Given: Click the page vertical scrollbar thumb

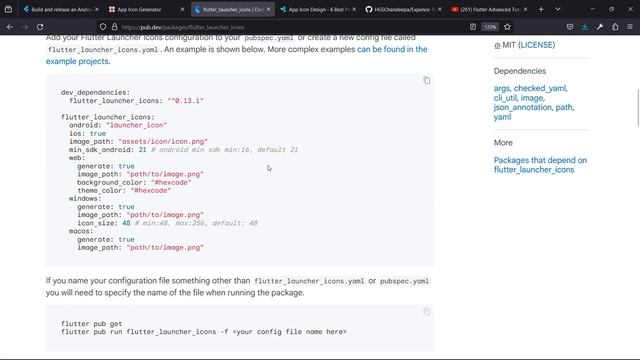Looking at the screenshot, I should tap(638, 108).
